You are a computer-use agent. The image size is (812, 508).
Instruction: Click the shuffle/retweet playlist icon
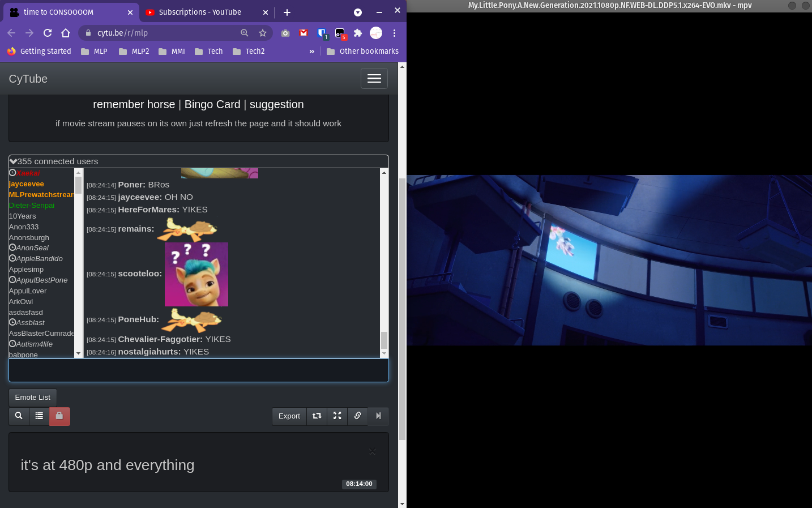(x=317, y=416)
